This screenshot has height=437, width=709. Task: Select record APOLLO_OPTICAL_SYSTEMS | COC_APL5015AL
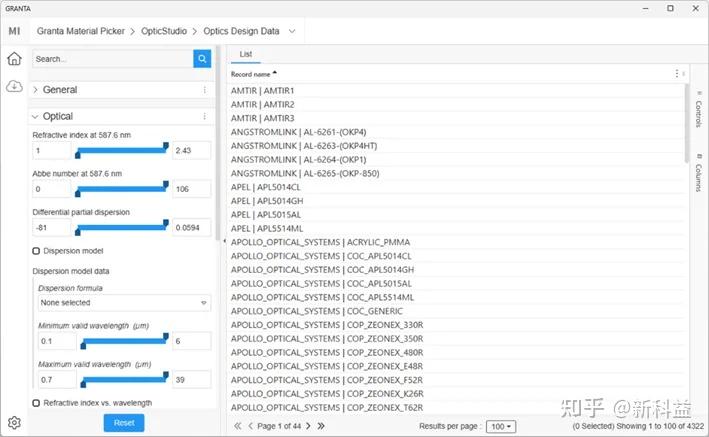pos(321,284)
